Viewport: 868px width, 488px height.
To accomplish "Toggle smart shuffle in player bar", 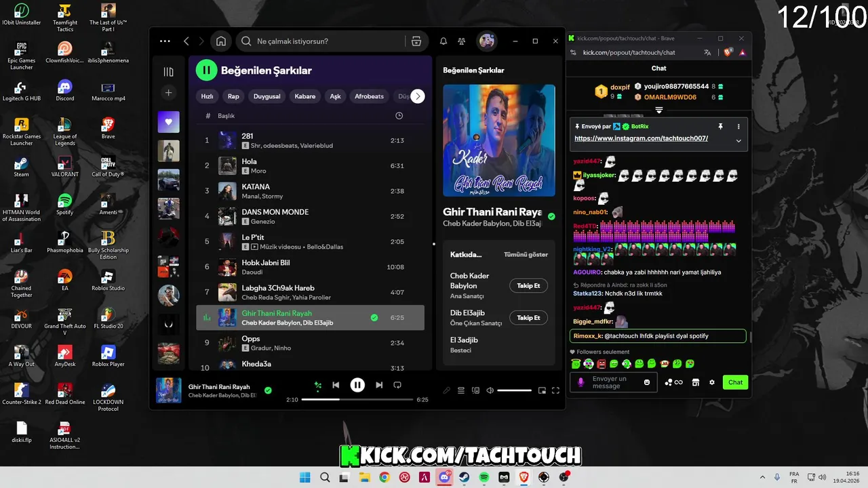I will [x=317, y=385].
